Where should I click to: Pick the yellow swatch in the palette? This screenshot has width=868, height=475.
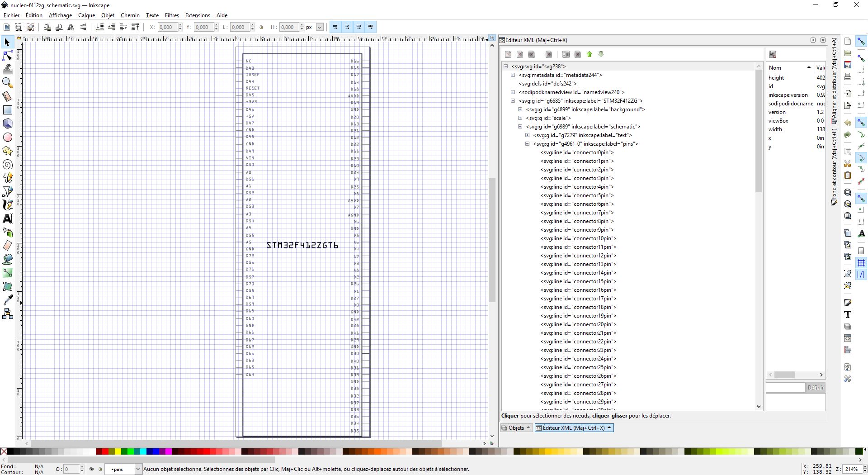pyautogui.click(x=118, y=451)
